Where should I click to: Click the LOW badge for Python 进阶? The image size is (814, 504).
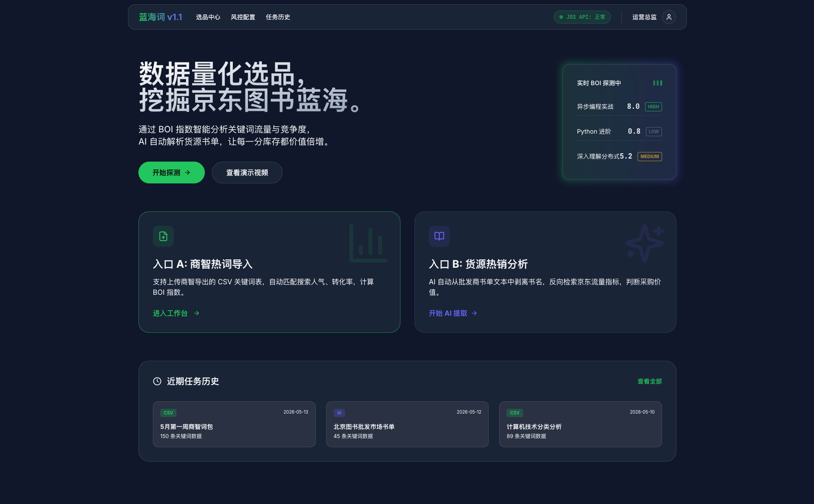pos(654,131)
